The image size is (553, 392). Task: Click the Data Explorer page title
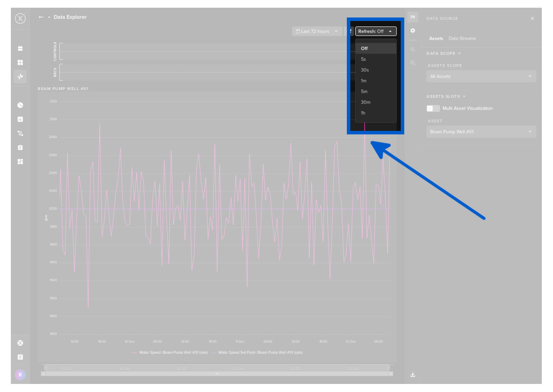pyautogui.click(x=70, y=17)
